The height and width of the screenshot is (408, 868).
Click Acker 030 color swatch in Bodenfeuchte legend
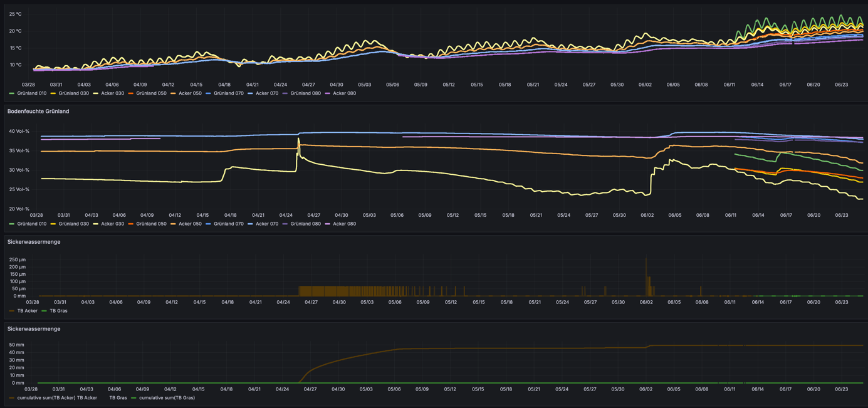pyautogui.click(x=96, y=224)
